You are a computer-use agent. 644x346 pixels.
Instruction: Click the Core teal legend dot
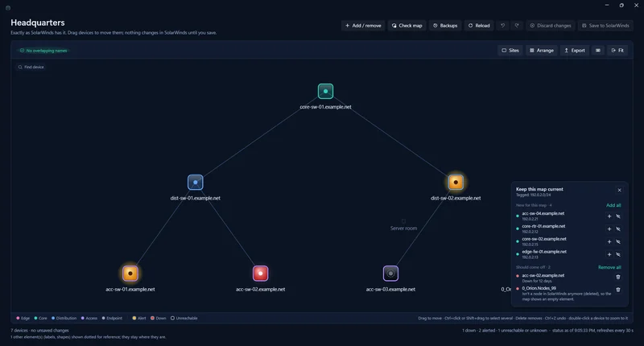[35, 318]
